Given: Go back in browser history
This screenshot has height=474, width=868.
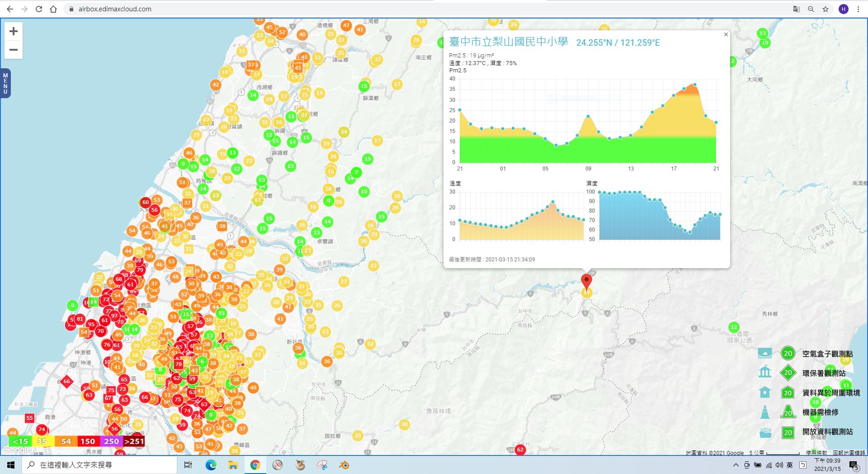Looking at the screenshot, I should coord(10,9).
